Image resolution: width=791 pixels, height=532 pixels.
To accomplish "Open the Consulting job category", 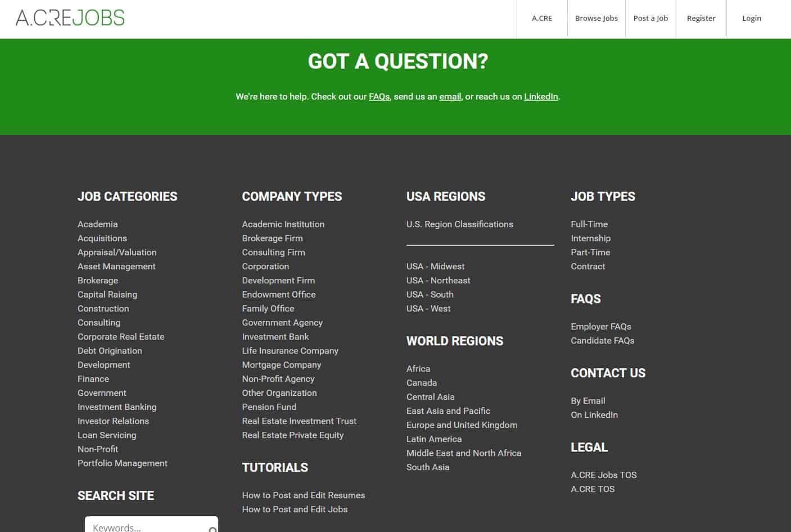I will [99, 323].
